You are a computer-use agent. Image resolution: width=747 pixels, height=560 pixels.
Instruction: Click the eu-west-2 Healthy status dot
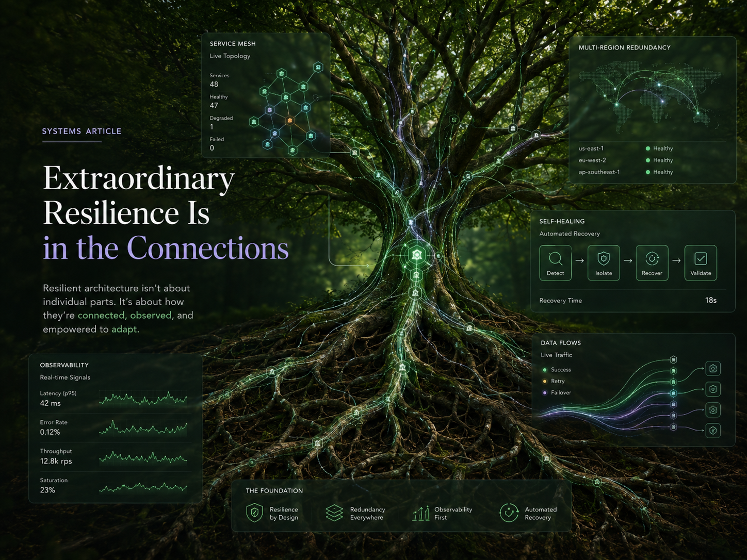(648, 160)
